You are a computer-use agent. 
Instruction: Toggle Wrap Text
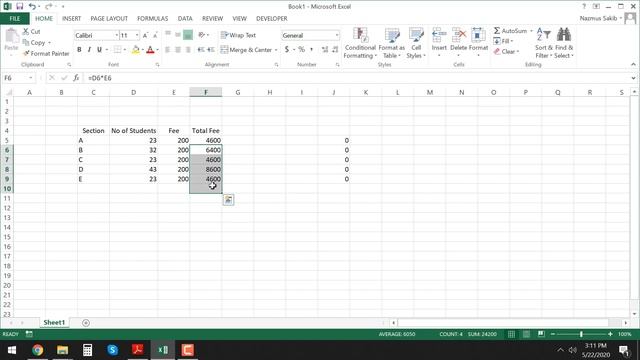point(238,36)
